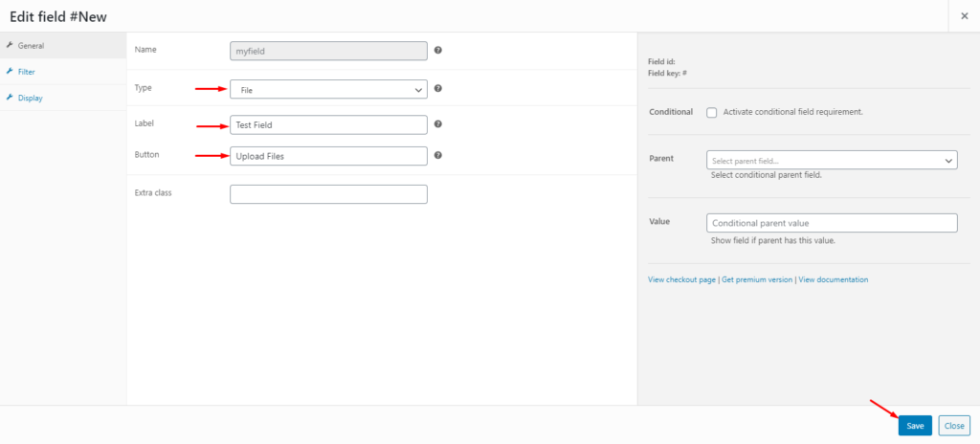Image resolution: width=980 pixels, height=444 pixels.
Task: Close the Edit field dialog with X
Action: click(963, 16)
